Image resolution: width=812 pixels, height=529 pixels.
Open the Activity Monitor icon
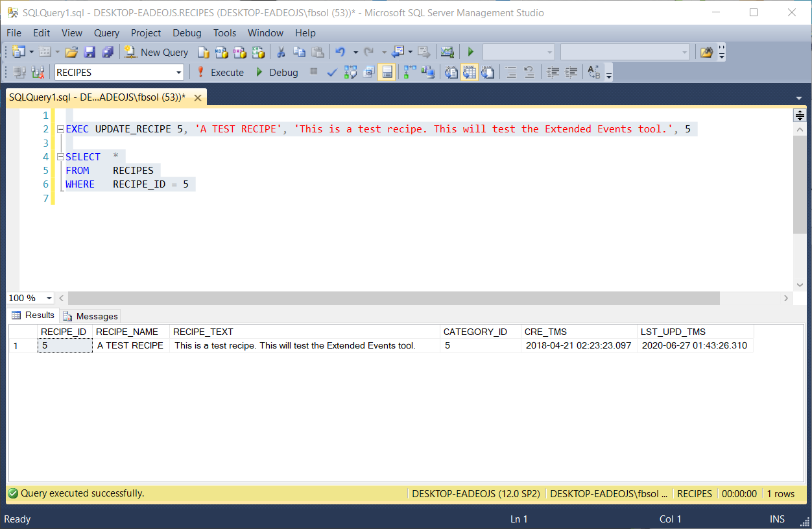click(447, 52)
